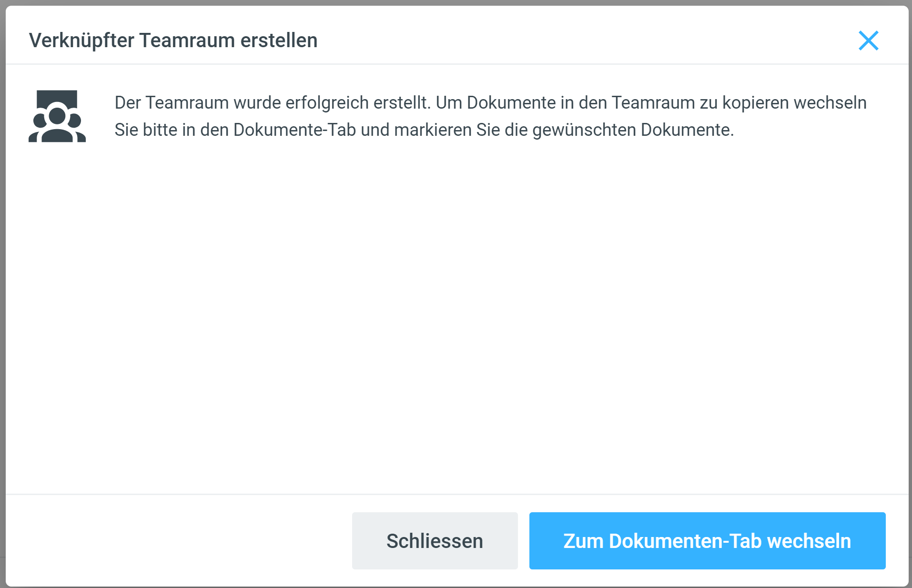Click the Verknüpfter Teamraum erstellen title
This screenshot has height=588, width=912.
point(173,41)
